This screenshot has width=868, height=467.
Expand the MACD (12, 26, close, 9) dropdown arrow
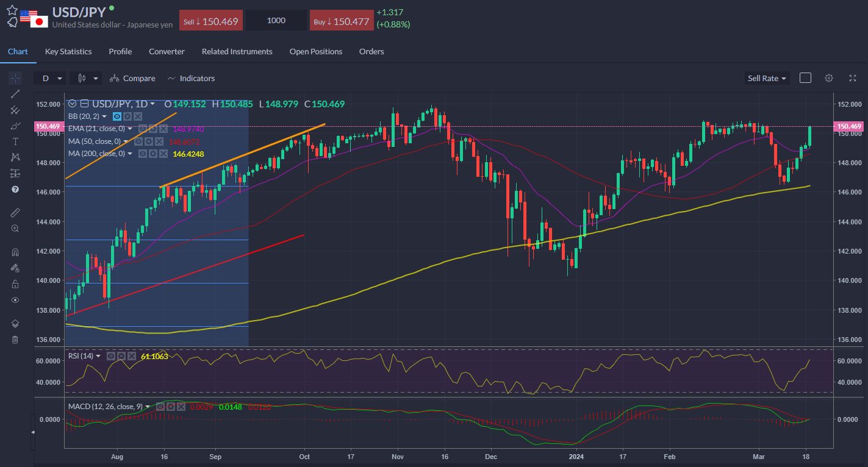click(x=148, y=407)
